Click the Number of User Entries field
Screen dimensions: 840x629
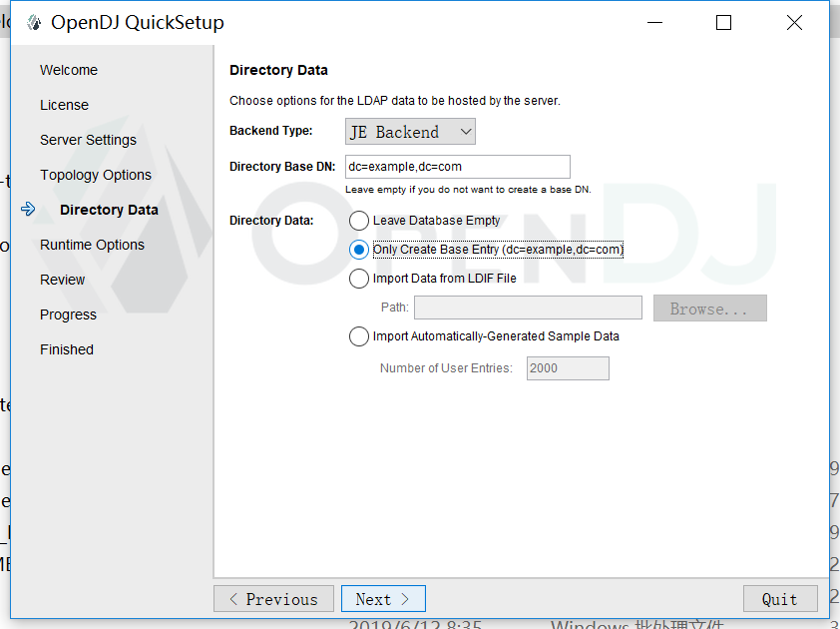tap(567, 368)
